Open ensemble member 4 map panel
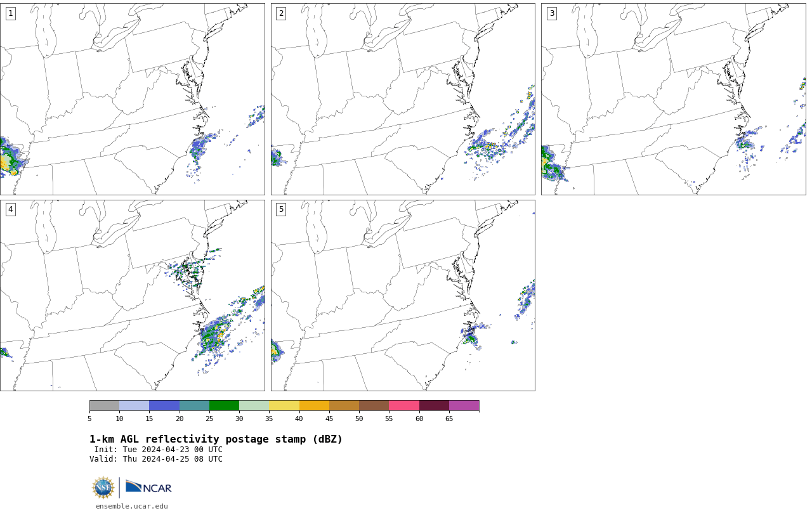This screenshot has width=812, height=513. coord(132,295)
